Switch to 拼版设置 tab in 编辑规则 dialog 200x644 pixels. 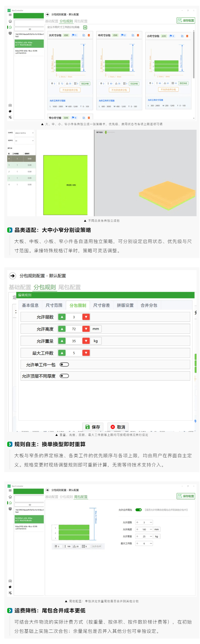[125, 305]
